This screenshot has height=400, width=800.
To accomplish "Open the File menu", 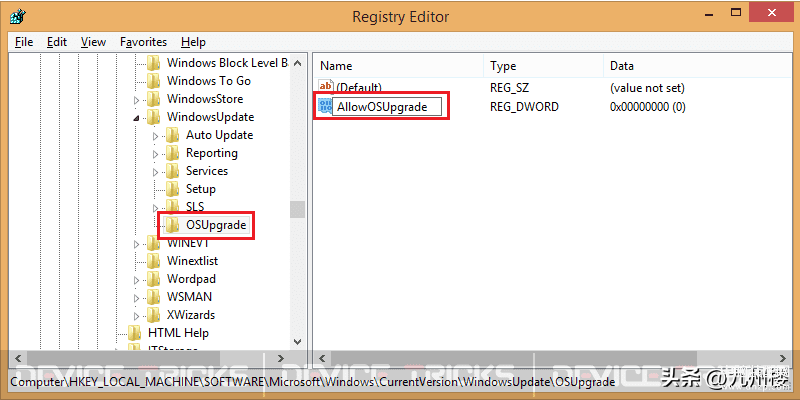I will point(24,42).
